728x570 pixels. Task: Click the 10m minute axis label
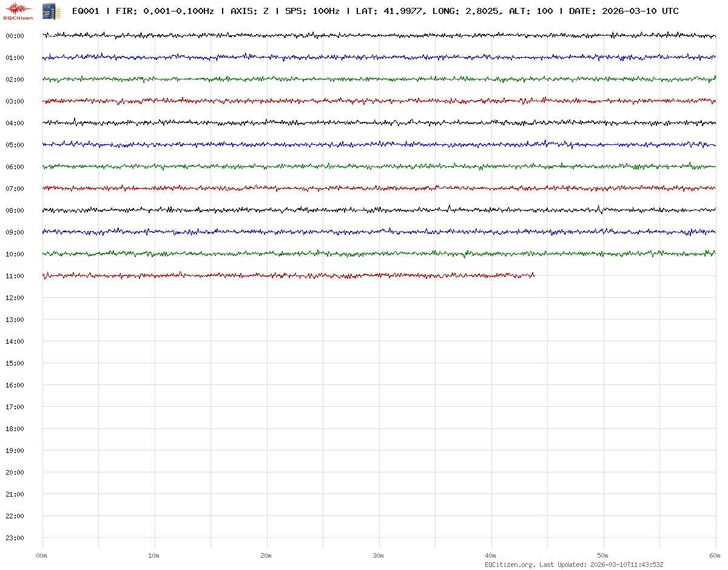pyautogui.click(x=154, y=555)
